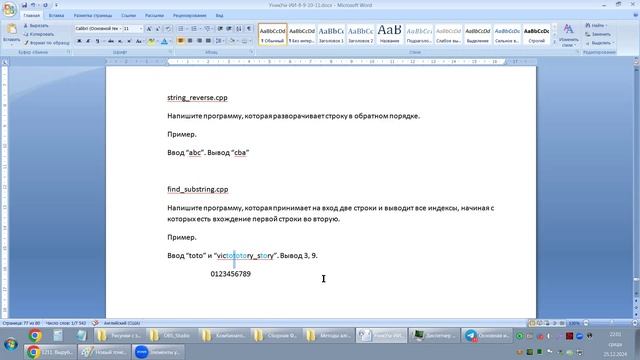Apply the Без интервала style
Image resolution: width=640 pixels, height=360 pixels.
click(x=302, y=34)
